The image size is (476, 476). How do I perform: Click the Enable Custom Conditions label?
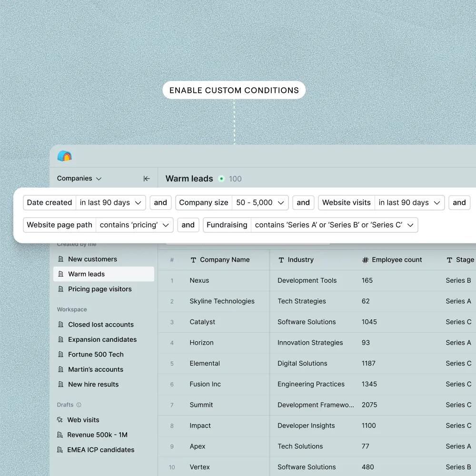pyautogui.click(x=234, y=90)
